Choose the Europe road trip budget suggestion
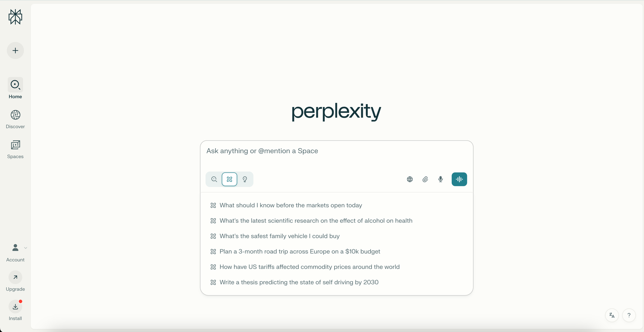The image size is (644, 332). [x=299, y=251]
